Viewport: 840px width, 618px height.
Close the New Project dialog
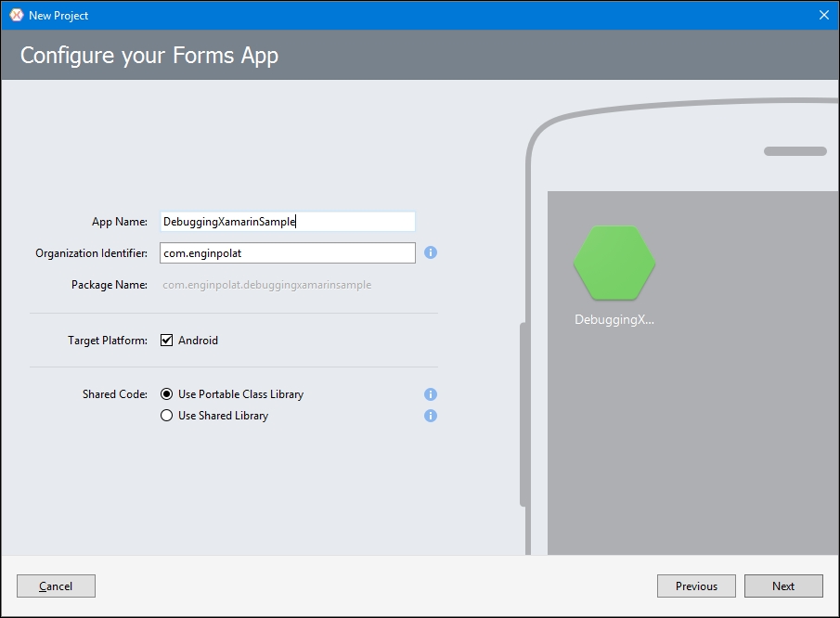[x=824, y=15]
